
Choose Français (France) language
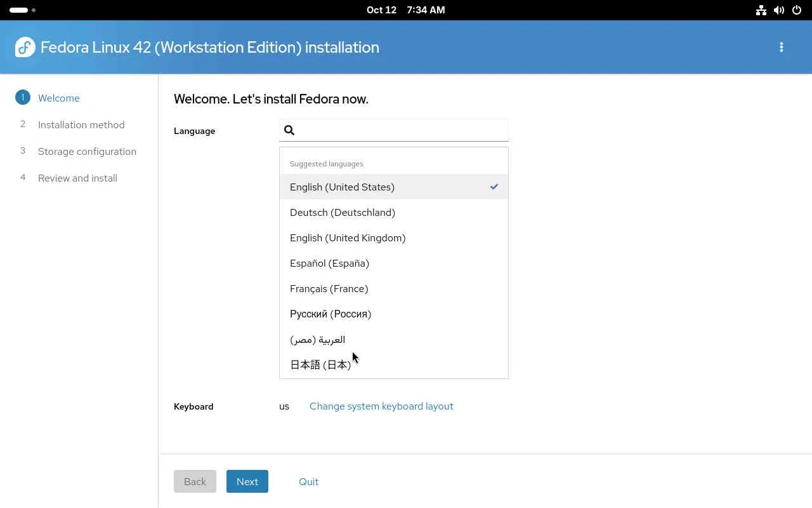329,288
